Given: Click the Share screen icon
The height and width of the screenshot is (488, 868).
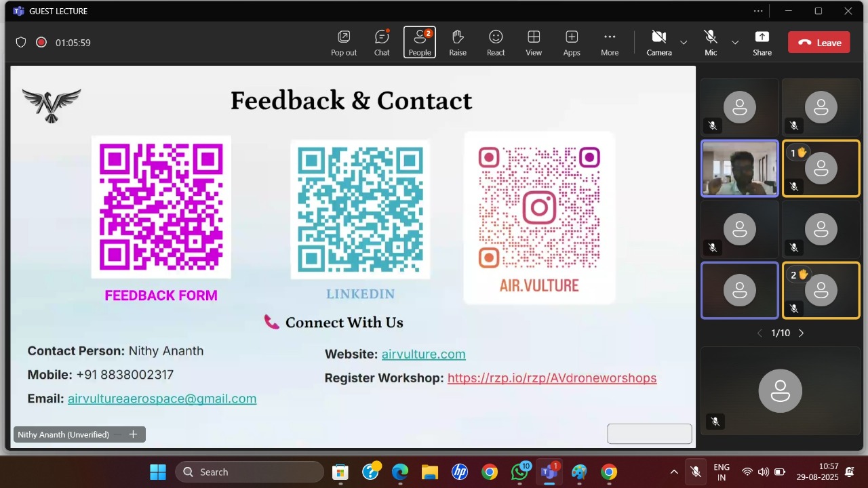Looking at the screenshot, I should click(x=762, y=42).
